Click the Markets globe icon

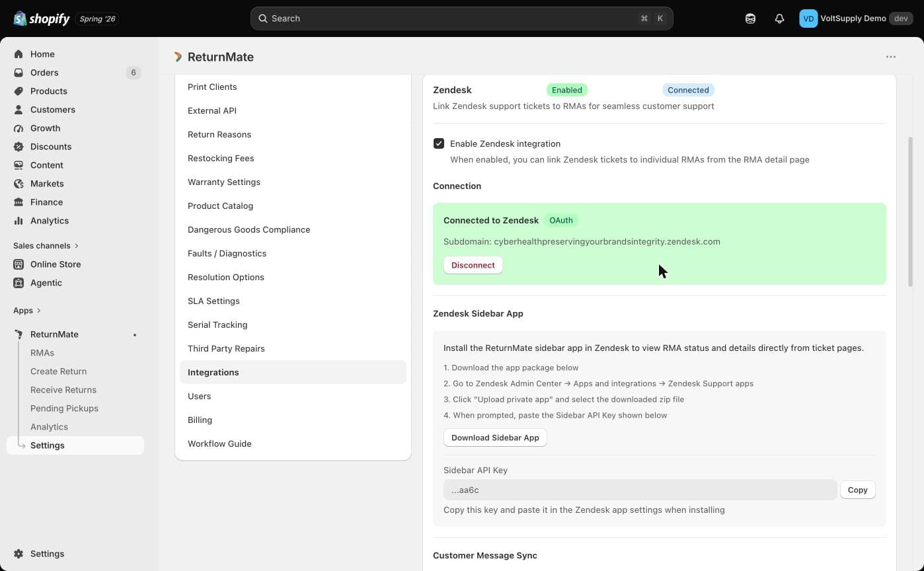click(19, 184)
